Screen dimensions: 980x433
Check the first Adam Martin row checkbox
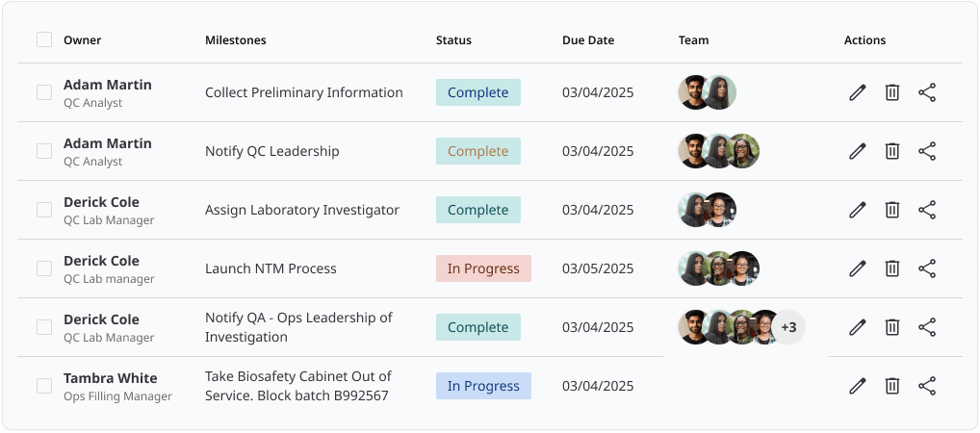[x=44, y=92]
